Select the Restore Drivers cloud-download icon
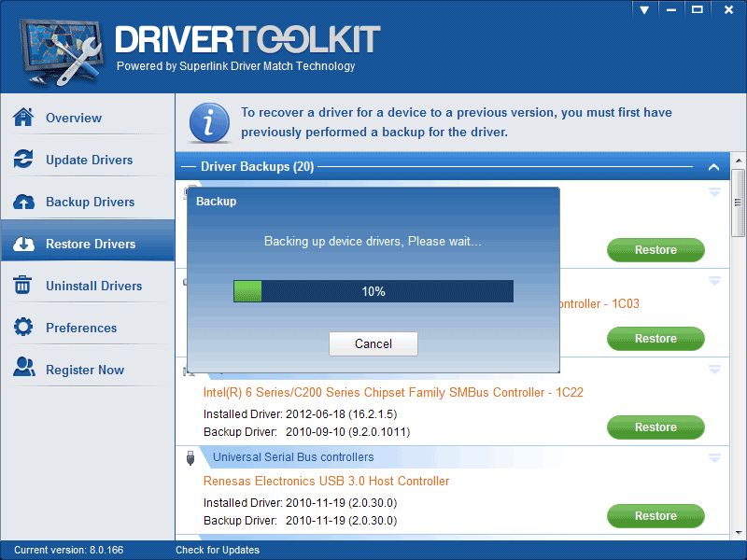Image resolution: width=747 pixels, height=560 pixels. (x=24, y=244)
